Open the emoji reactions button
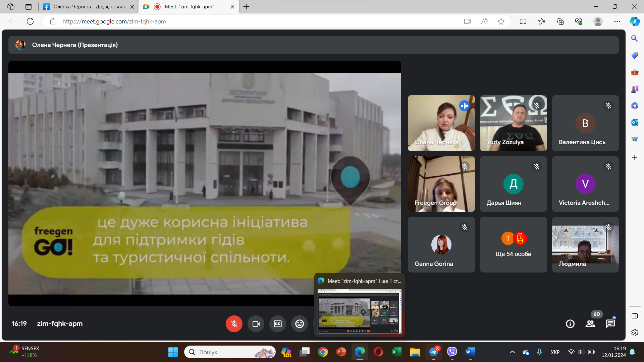This screenshot has height=362, width=644. tap(300, 324)
